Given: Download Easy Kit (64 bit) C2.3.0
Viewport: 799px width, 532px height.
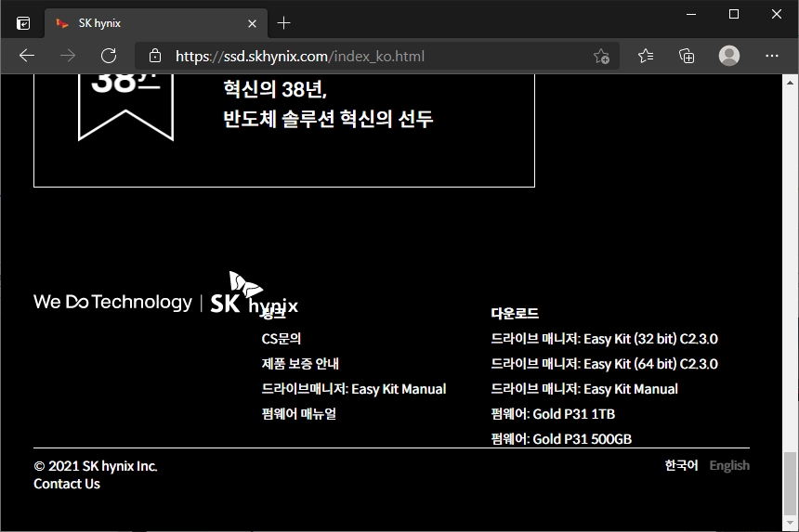Looking at the screenshot, I should tap(604, 364).
